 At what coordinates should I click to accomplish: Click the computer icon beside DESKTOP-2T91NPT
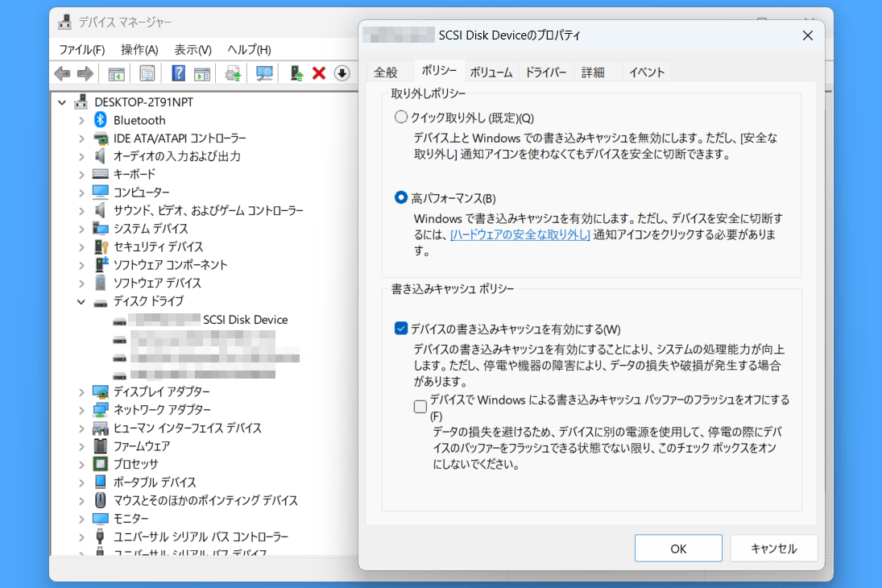coord(81,101)
